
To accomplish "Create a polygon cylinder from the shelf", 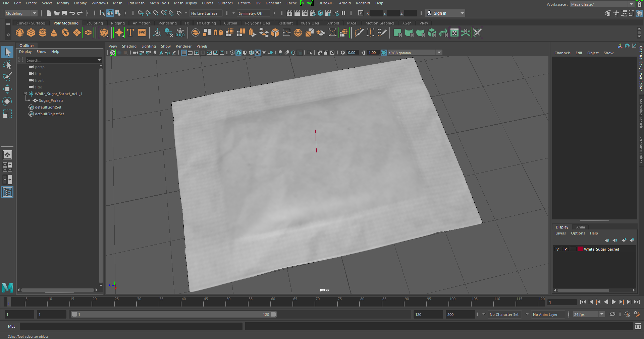I will point(43,32).
